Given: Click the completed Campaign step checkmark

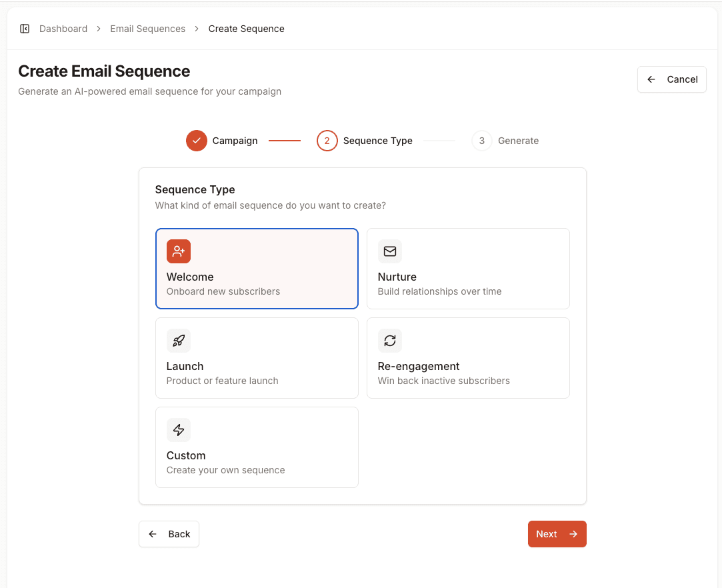Looking at the screenshot, I should [197, 141].
